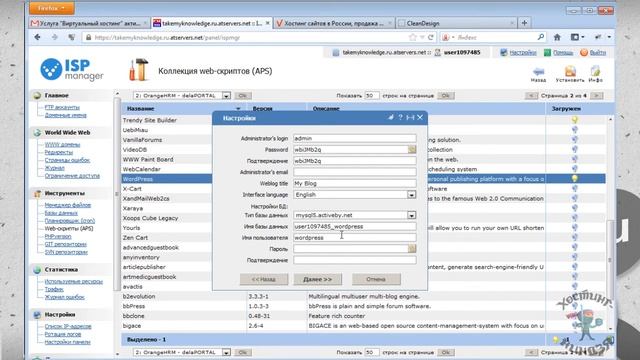This screenshot has width=640, height=360.
Task: Click the 'Назад' toolbar icon
Action: click(x=538, y=74)
